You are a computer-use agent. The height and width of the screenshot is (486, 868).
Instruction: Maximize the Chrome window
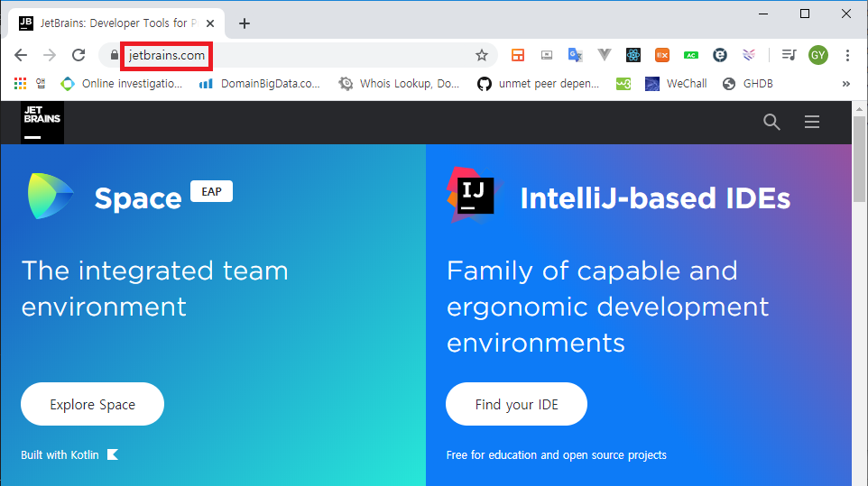(805, 14)
